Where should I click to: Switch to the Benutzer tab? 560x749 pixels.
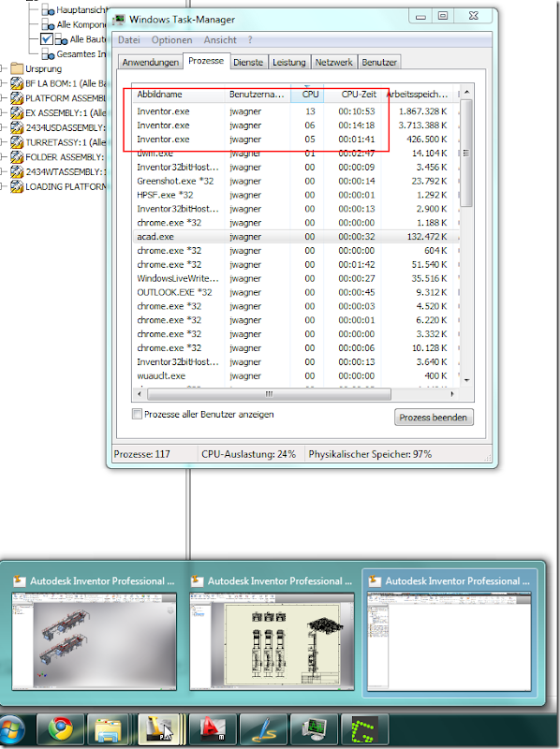(379, 63)
